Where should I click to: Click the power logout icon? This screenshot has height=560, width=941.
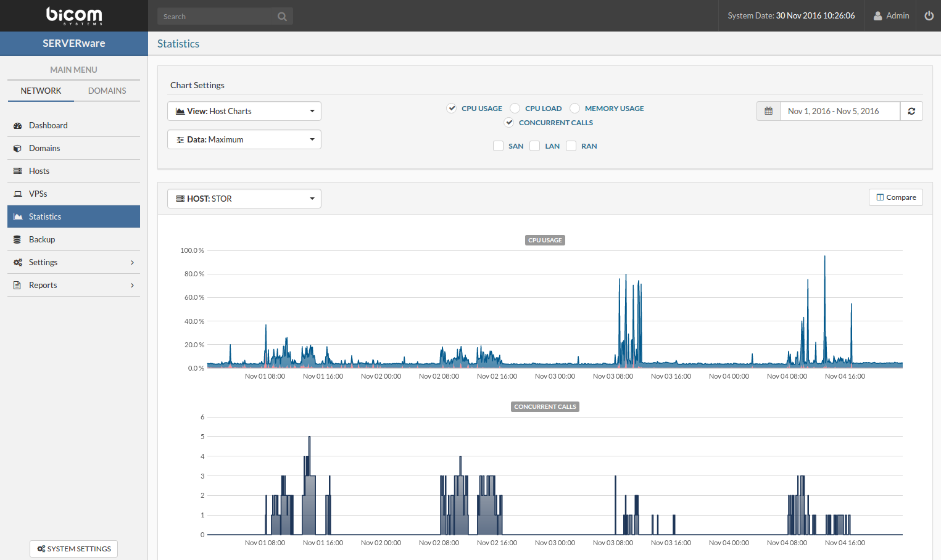tap(929, 16)
